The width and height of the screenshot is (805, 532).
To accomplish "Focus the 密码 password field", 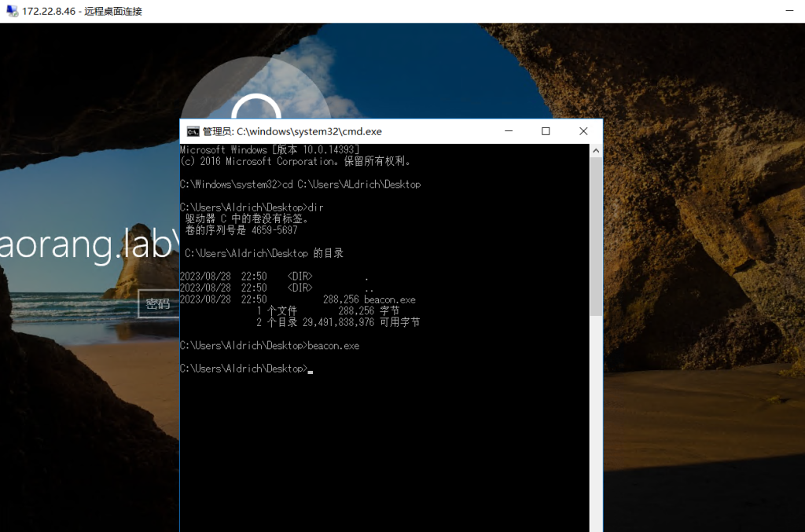I will tap(158, 304).
